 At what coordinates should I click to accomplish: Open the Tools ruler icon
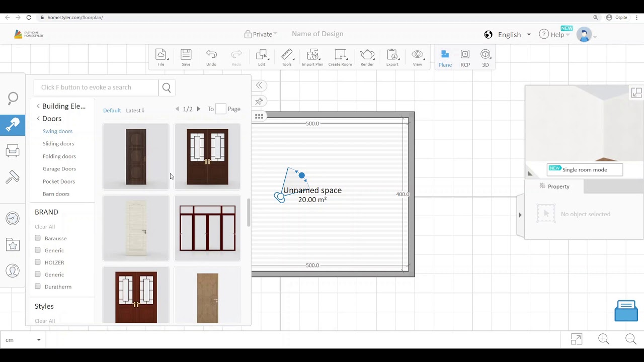coord(287,57)
